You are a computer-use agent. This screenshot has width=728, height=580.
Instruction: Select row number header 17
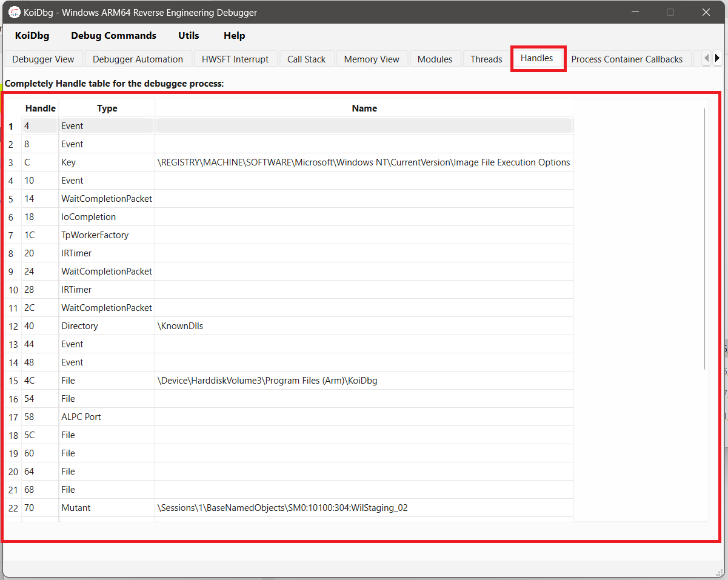click(x=13, y=417)
